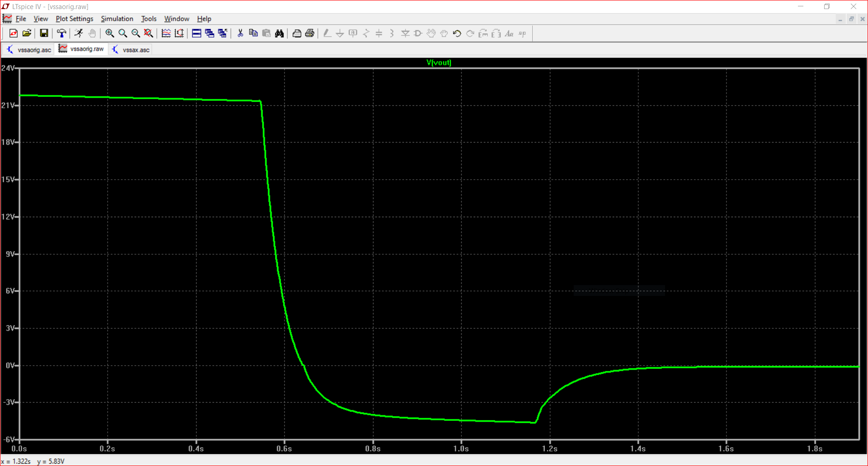Click Zoom to Fit crossed magnifier icon

[x=149, y=33]
